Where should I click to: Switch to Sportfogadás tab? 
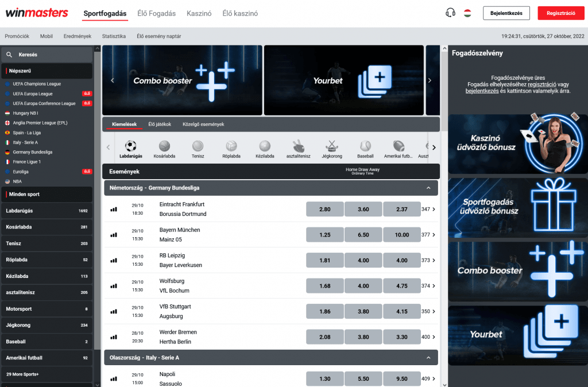[x=105, y=14]
